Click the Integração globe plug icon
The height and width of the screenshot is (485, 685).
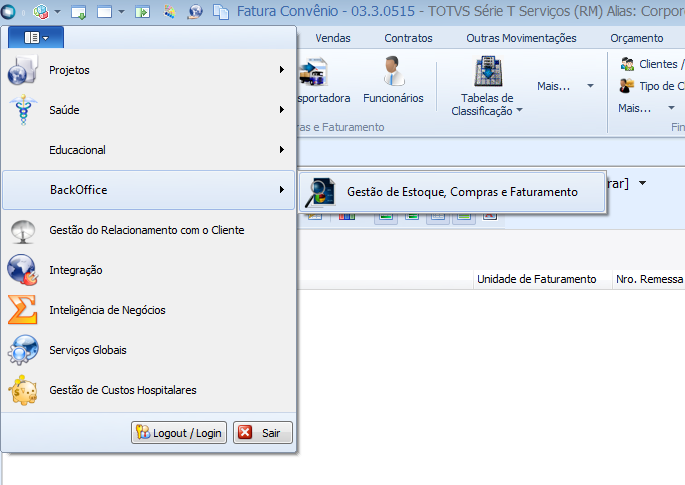23,270
